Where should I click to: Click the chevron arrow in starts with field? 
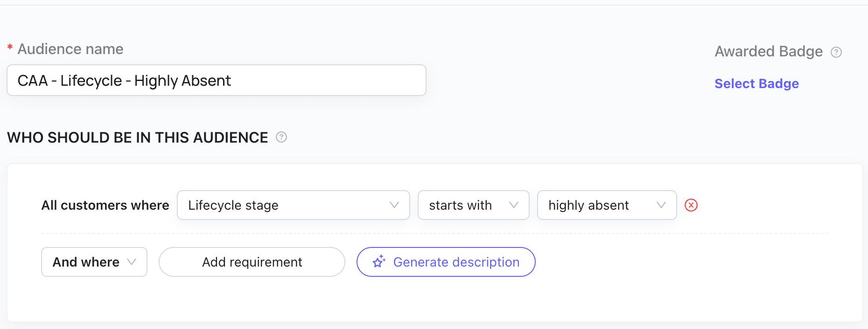coord(514,205)
